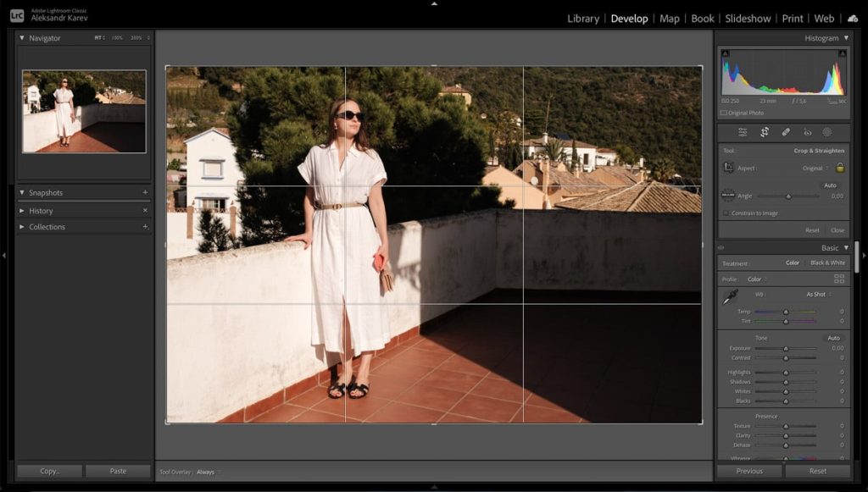Select the Masking tool icon
The width and height of the screenshot is (868, 492).
(827, 132)
